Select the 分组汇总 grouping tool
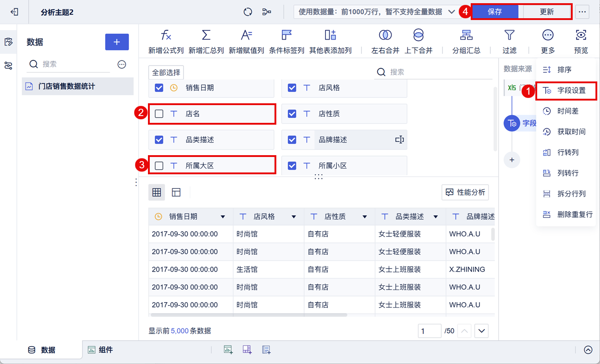 click(x=466, y=41)
